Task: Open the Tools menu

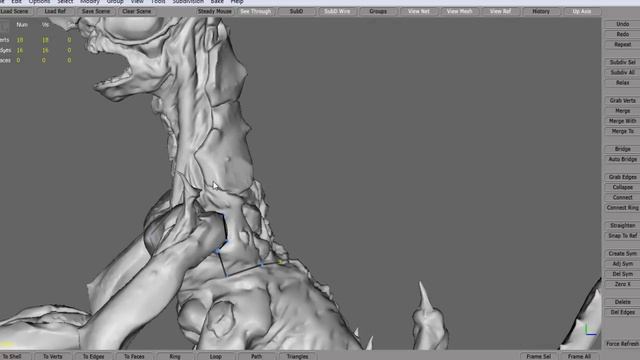Action: 158,2
